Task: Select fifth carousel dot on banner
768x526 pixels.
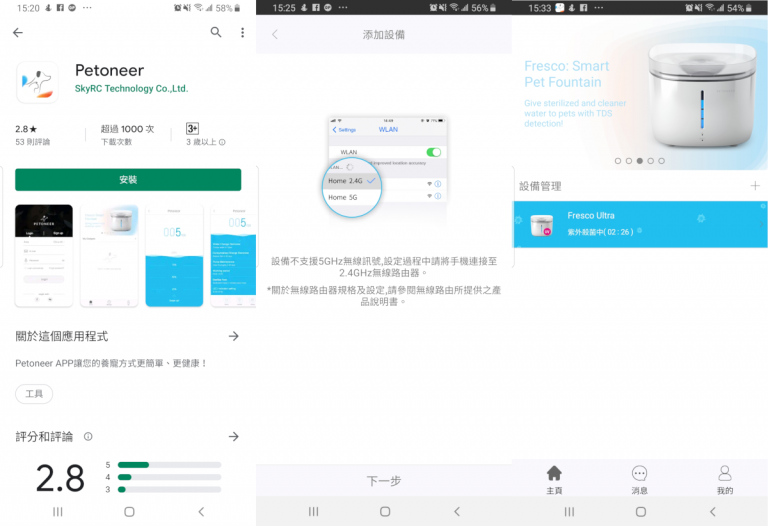Action: [x=662, y=161]
